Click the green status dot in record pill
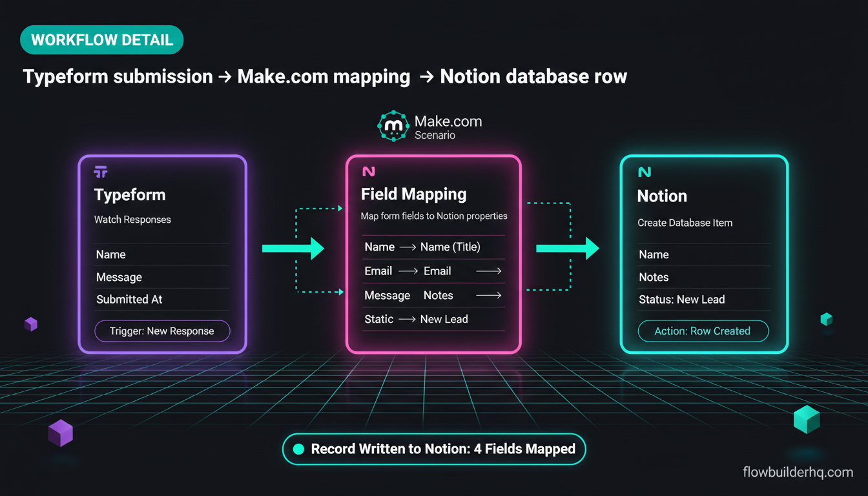 [x=298, y=449]
